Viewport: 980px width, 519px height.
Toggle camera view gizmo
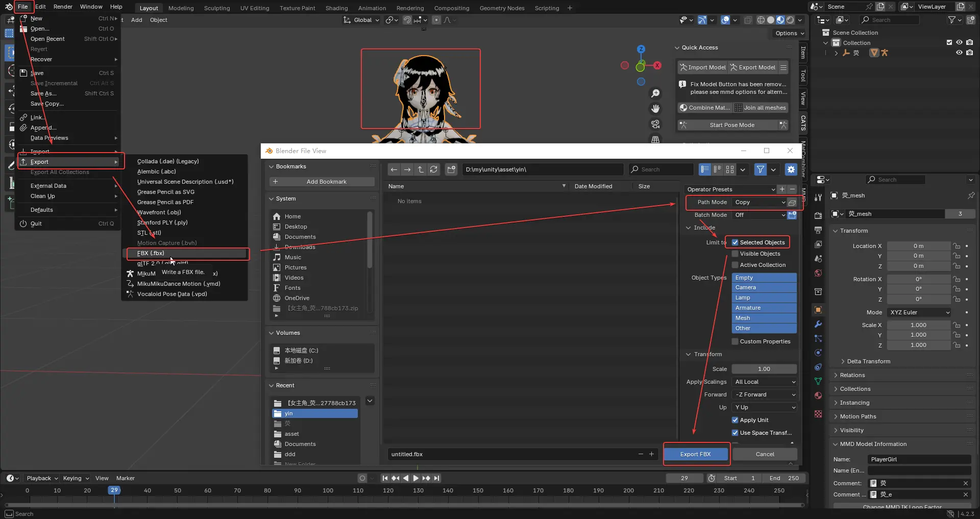[655, 124]
